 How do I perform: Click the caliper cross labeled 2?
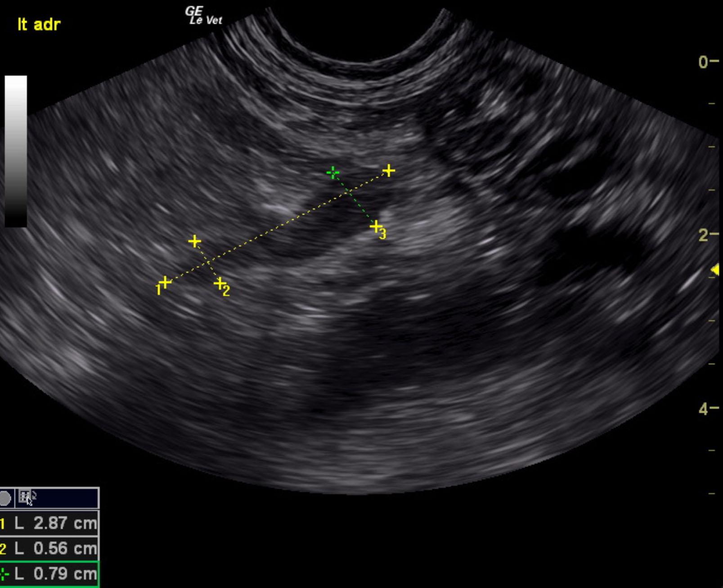pyautogui.click(x=220, y=284)
